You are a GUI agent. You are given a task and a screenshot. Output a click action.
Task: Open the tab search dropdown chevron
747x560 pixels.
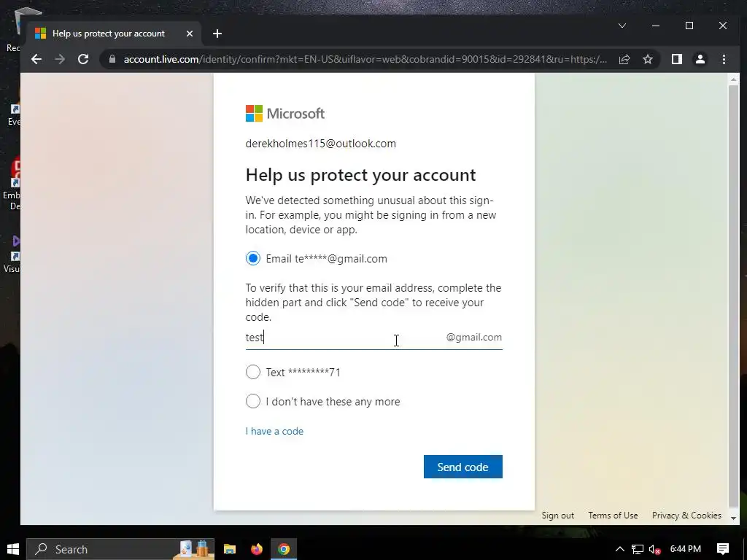pyautogui.click(x=622, y=26)
